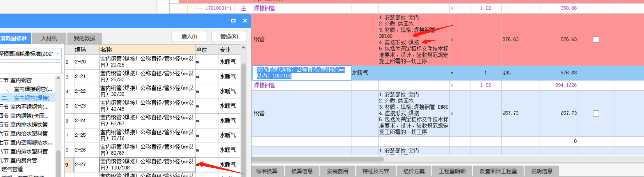Select quota row 2-24 (50/57)

[x=153, y=121]
